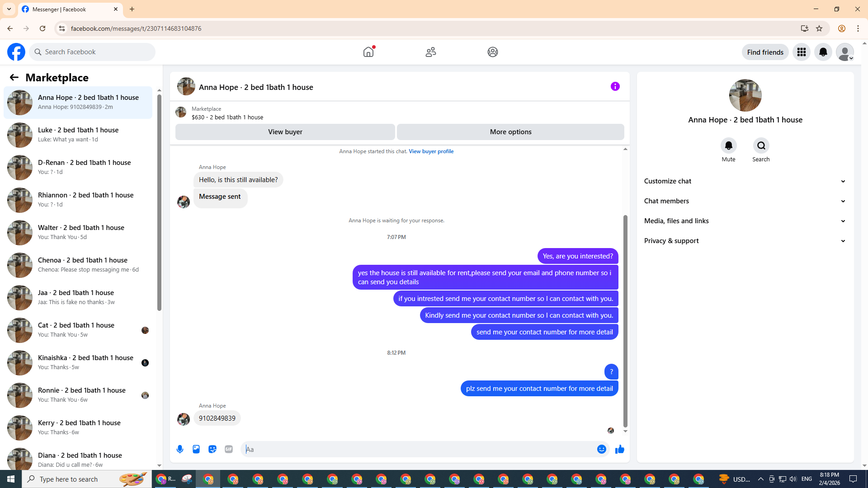Screen dimensions: 868x488
Task: Search within the conversation
Action: coord(761,145)
